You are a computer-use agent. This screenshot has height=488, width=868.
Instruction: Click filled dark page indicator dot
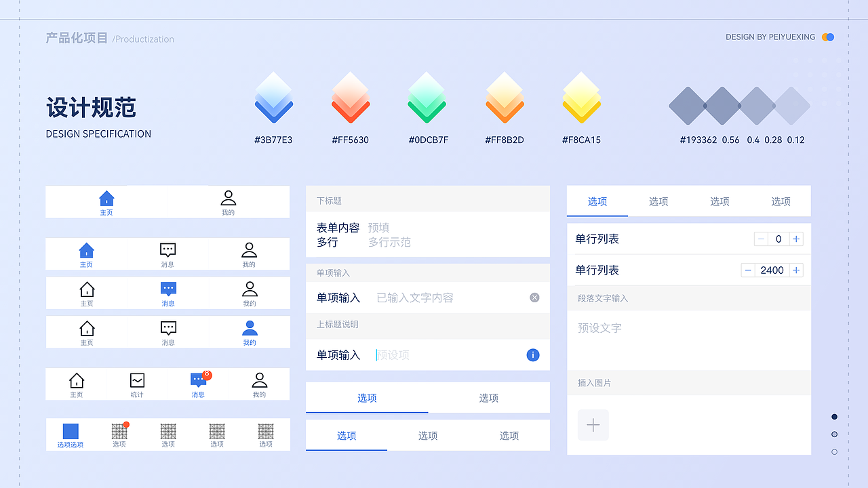click(x=834, y=417)
